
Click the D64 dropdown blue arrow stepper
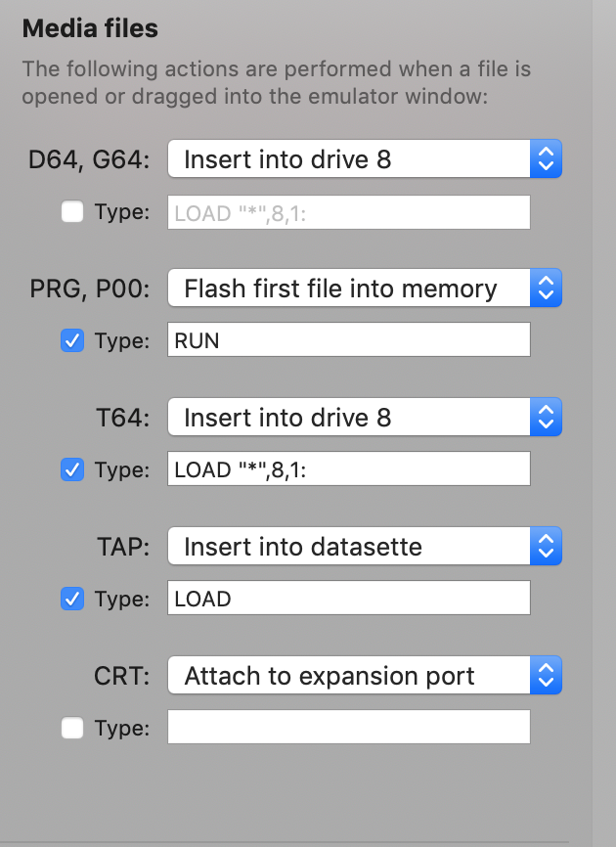tap(546, 158)
